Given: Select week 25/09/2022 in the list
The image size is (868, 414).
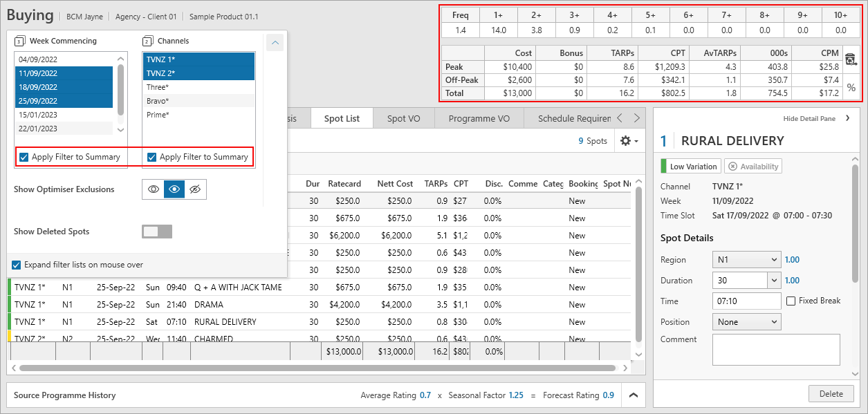Looking at the screenshot, I should (64, 101).
